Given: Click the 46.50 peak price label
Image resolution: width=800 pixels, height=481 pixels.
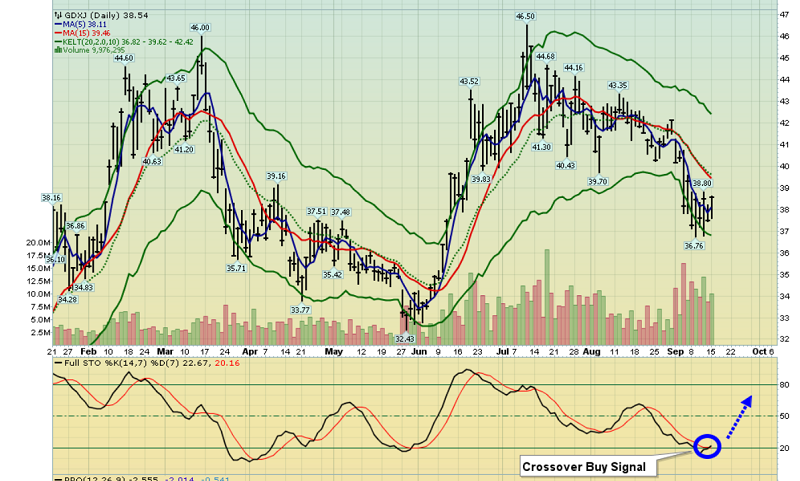Looking at the screenshot, I should [x=525, y=17].
